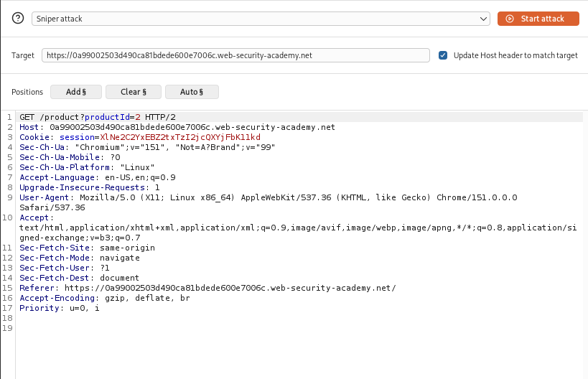This screenshot has height=379, width=588.
Task: Click the Referer header line
Action: 207,289
